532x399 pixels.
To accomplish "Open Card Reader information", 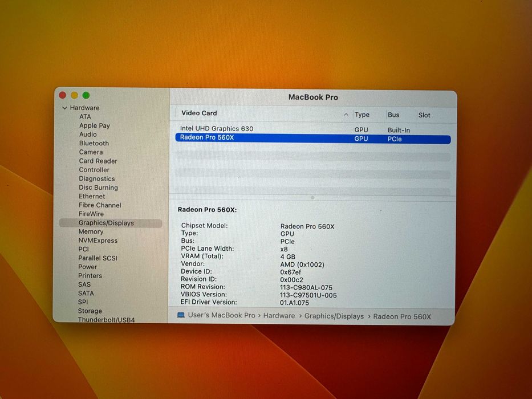I will tap(98, 161).
